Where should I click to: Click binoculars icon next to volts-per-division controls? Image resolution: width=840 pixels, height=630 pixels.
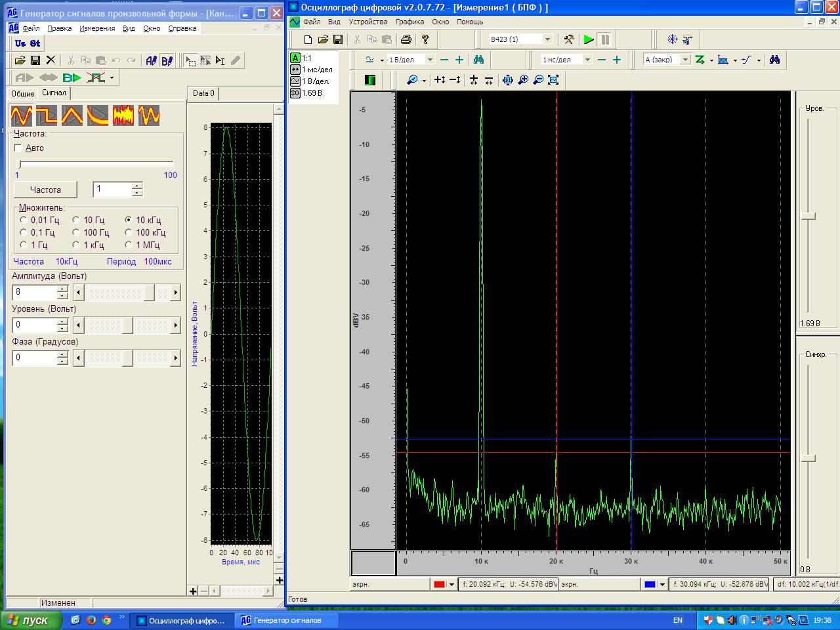tap(478, 60)
